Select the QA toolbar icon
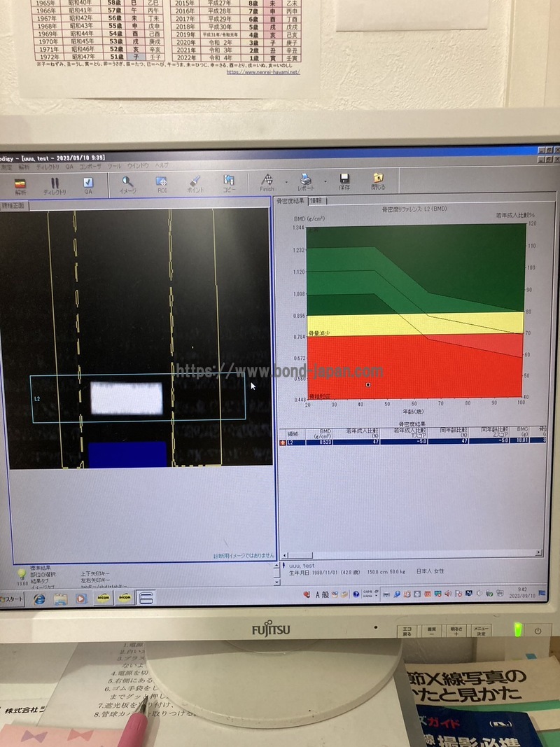560x747 pixels. coord(88,183)
